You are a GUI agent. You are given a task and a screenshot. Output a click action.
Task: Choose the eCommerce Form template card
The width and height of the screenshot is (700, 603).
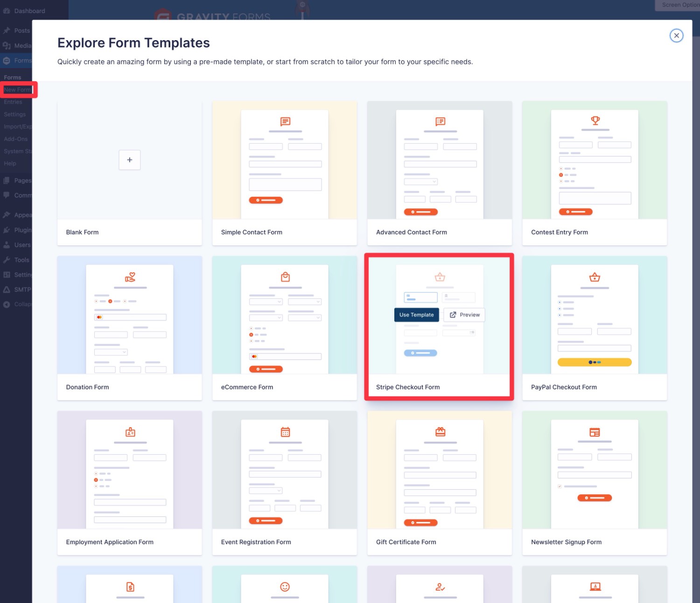click(285, 328)
